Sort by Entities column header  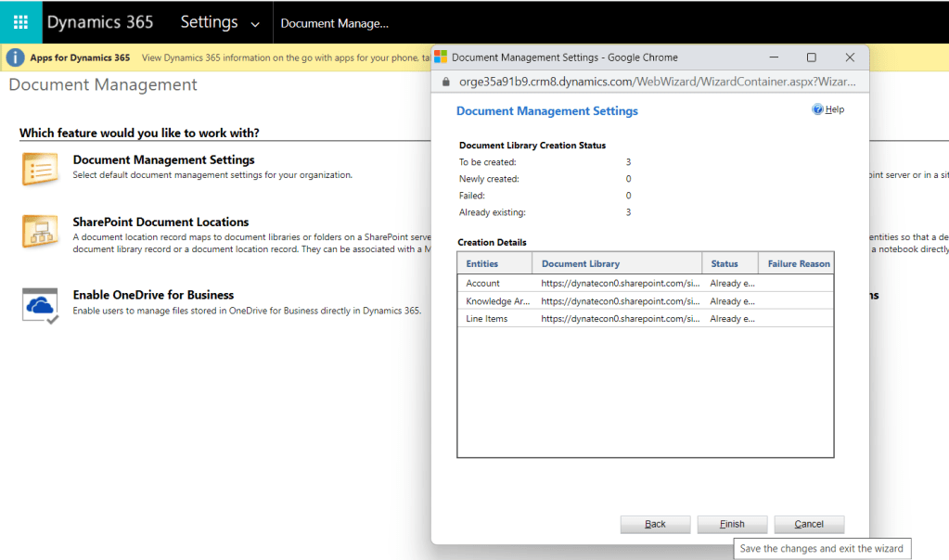click(x=482, y=263)
